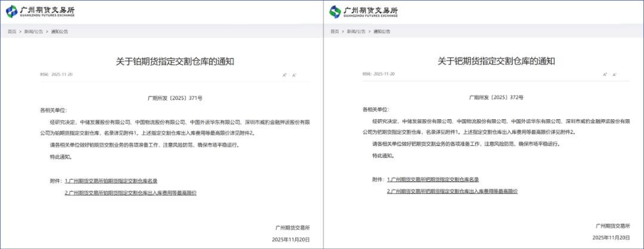Click 各相关单位 salutation on left page

pos(53,110)
